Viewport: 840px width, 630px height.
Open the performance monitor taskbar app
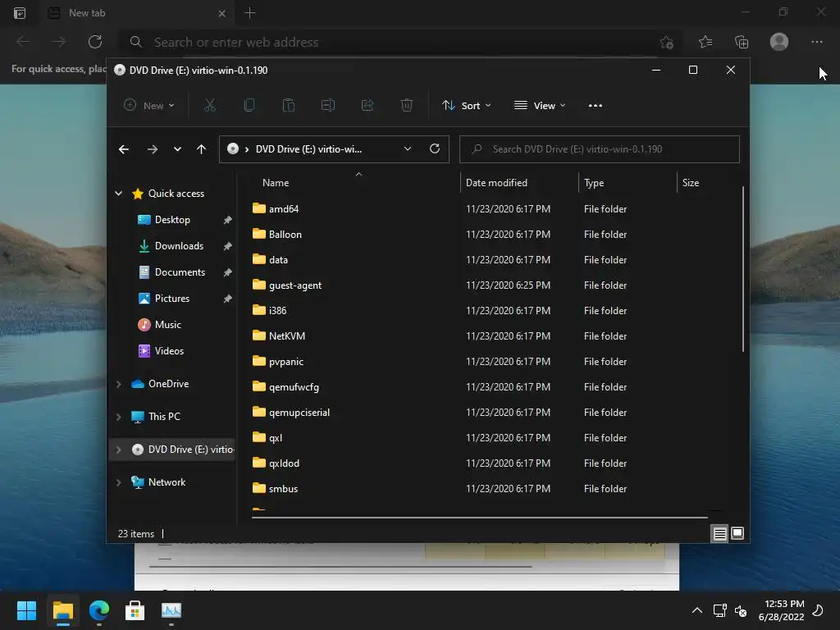(171, 610)
